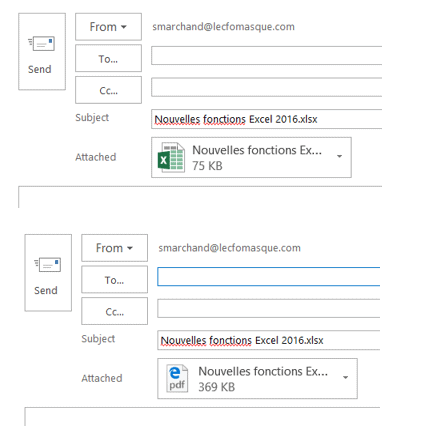The height and width of the screenshot is (433, 435).
Task: Expand the From dropdown in top email
Action: coord(108,27)
